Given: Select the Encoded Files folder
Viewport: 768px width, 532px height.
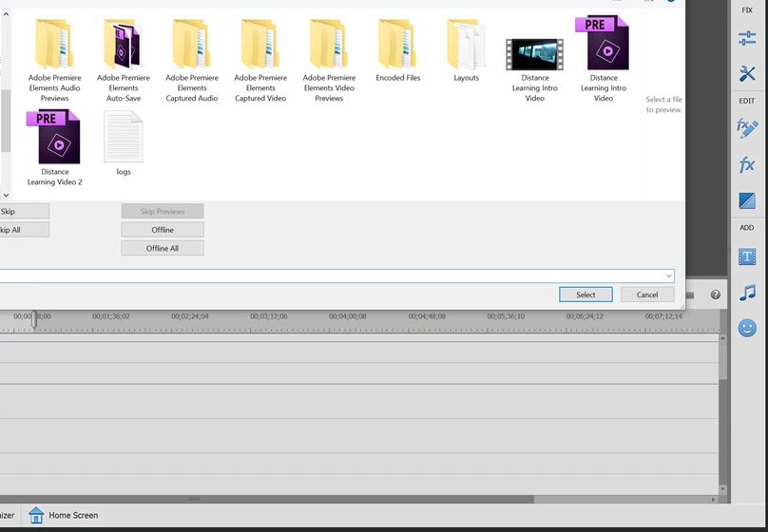Looking at the screenshot, I should 397,50.
